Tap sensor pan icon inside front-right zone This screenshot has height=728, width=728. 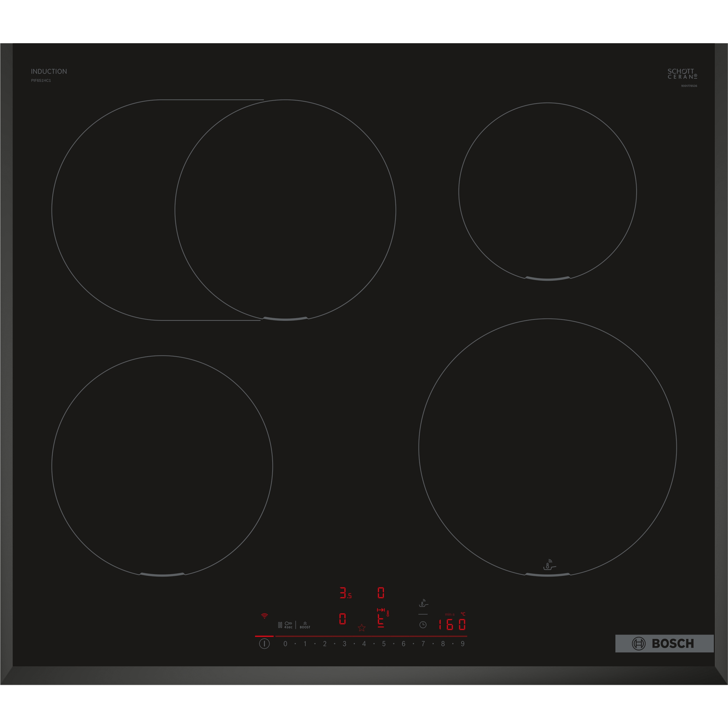coord(549,565)
